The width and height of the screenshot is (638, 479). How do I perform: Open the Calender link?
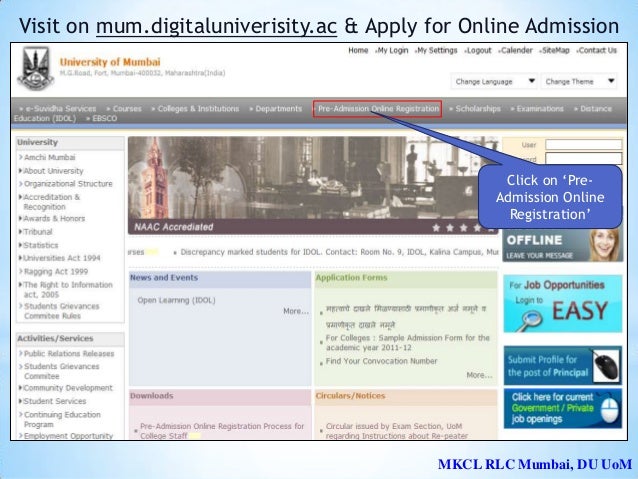click(x=517, y=50)
